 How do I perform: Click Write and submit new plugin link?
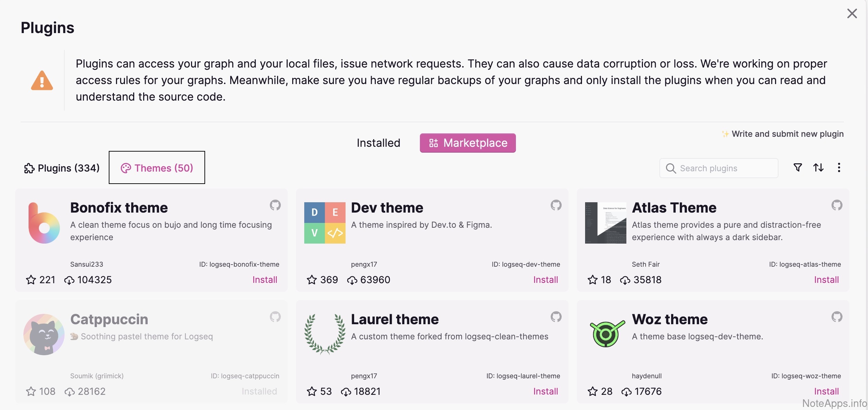click(787, 134)
